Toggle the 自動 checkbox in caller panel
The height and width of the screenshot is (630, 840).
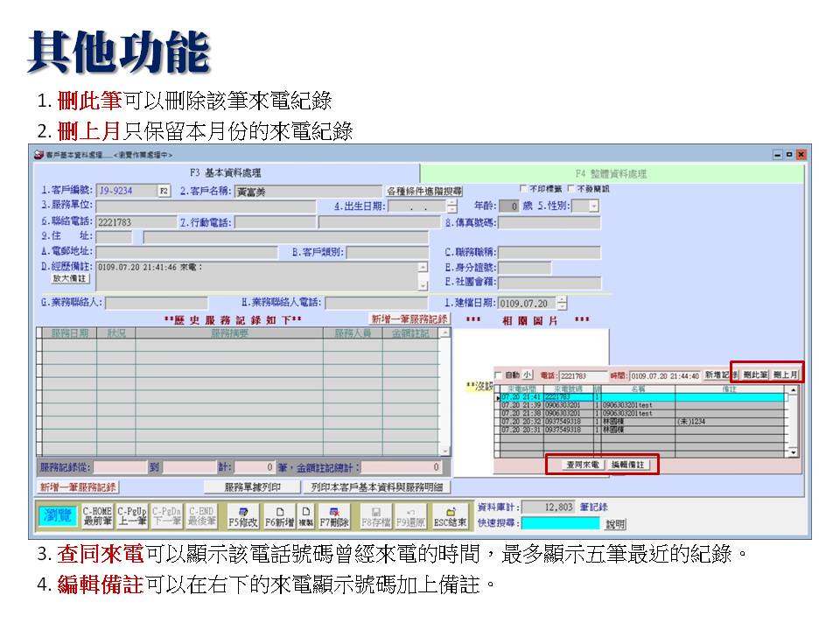498,375
